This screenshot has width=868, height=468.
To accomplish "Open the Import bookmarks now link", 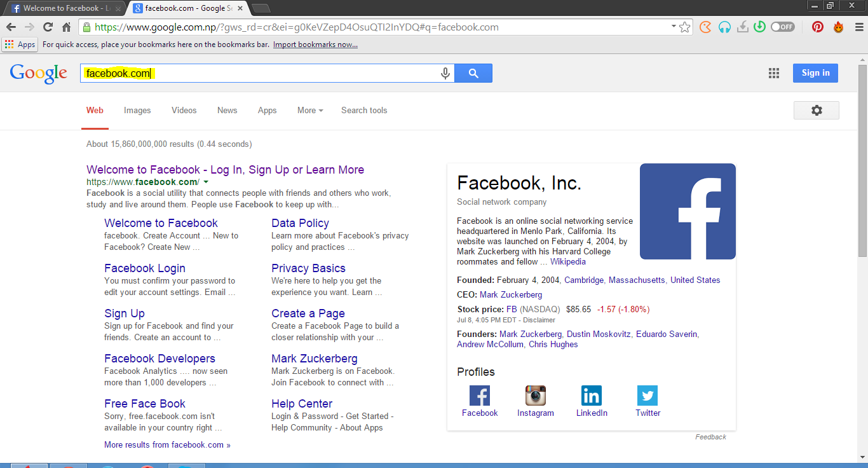I will (x=315, y=45).
